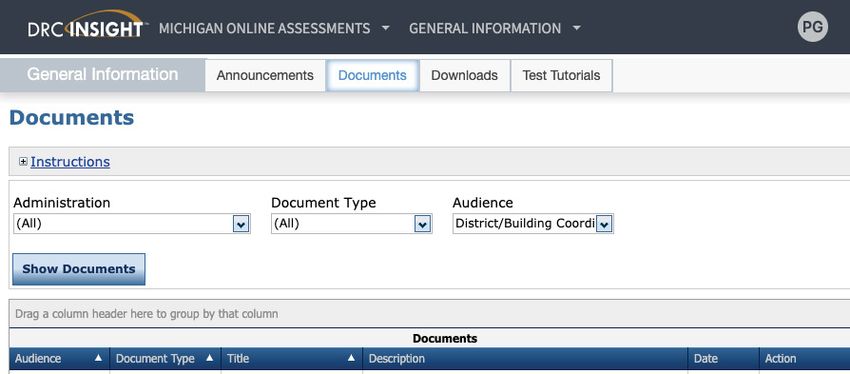Click the Action column header
The width and height of the screenshot is (850, 374).
click(x=804, y=358)
